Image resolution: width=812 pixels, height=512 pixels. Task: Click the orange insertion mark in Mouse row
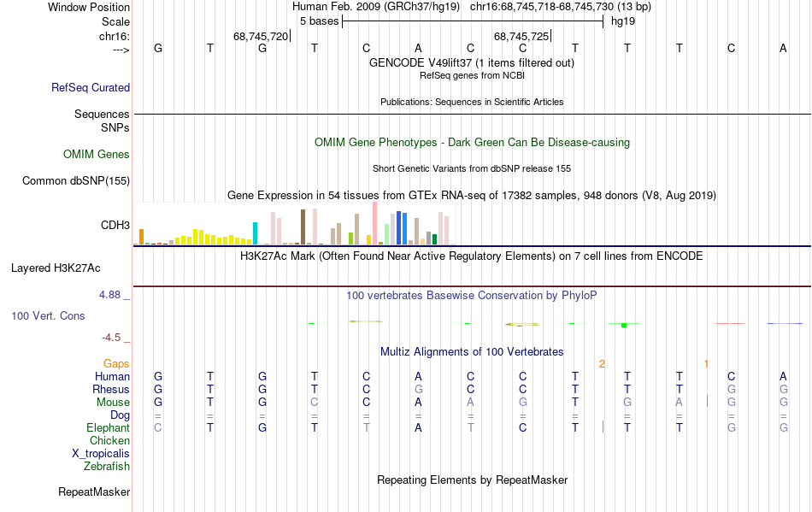tap(707, 401)
